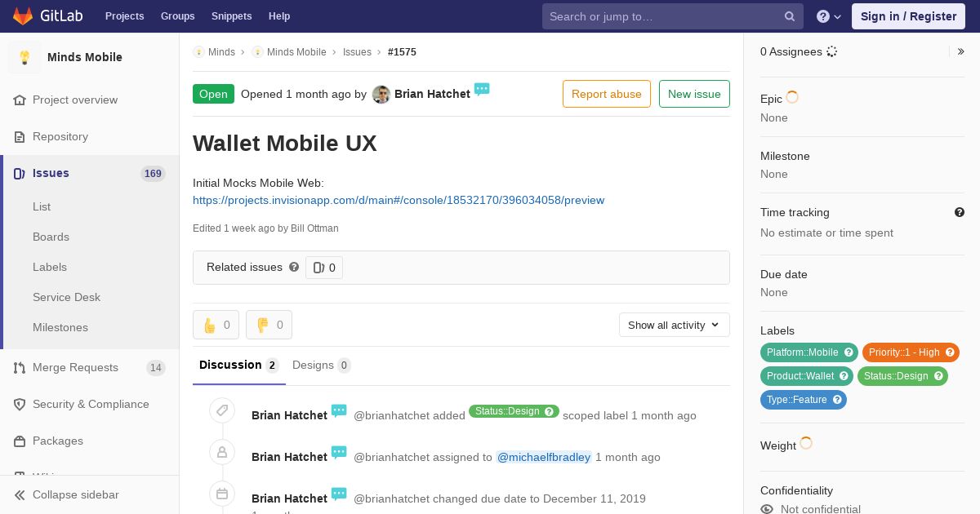Click the Issues count badge 169
The image size is (980, 514).
[x=153, y=174]
